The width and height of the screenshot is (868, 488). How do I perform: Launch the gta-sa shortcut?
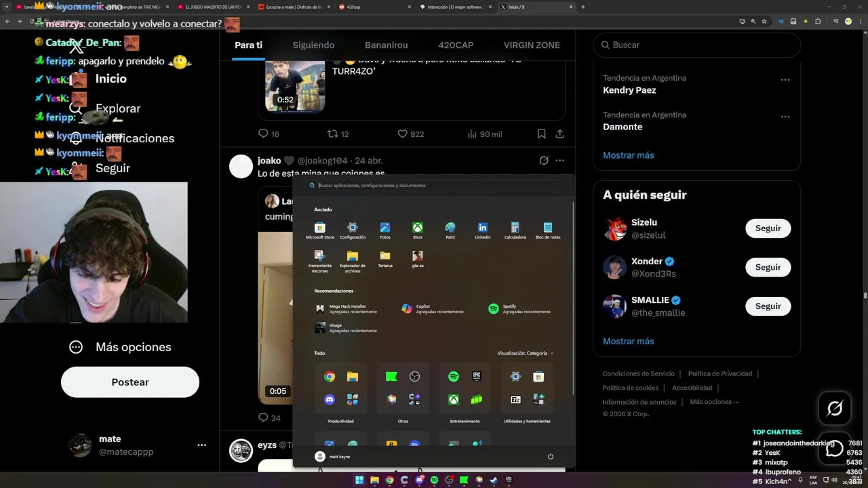point(417,259)
